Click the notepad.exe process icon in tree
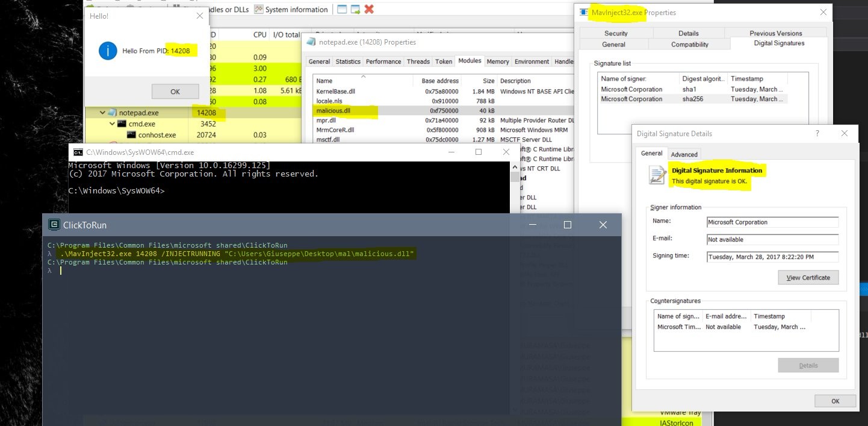Screen dimensions: 868x426 (x=112, y=113)
